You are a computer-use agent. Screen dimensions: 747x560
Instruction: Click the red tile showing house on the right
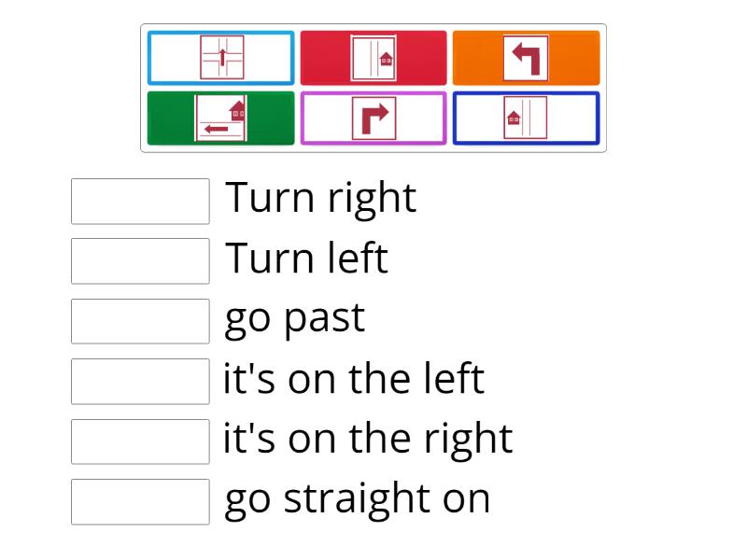(373, 58)
